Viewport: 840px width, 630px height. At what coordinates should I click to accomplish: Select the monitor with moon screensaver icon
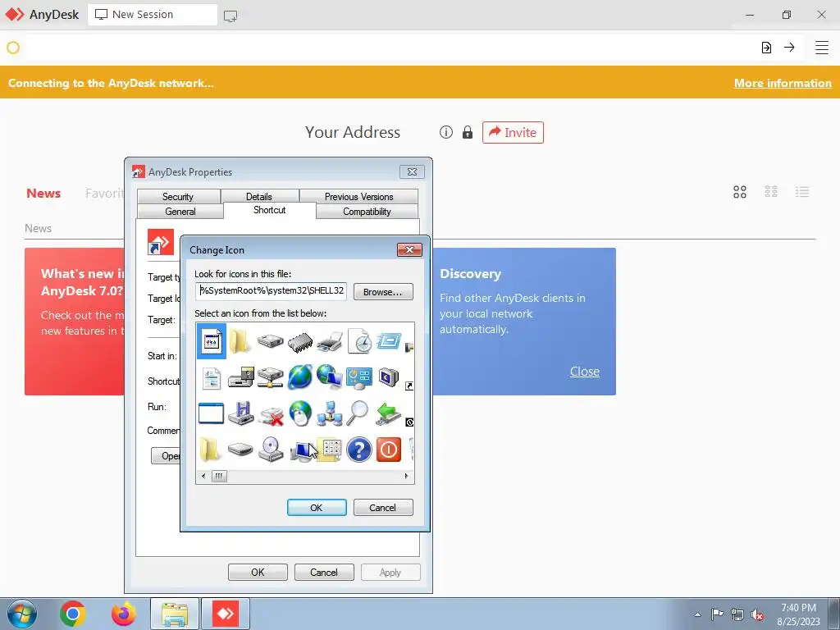click(x=389, y=377)
